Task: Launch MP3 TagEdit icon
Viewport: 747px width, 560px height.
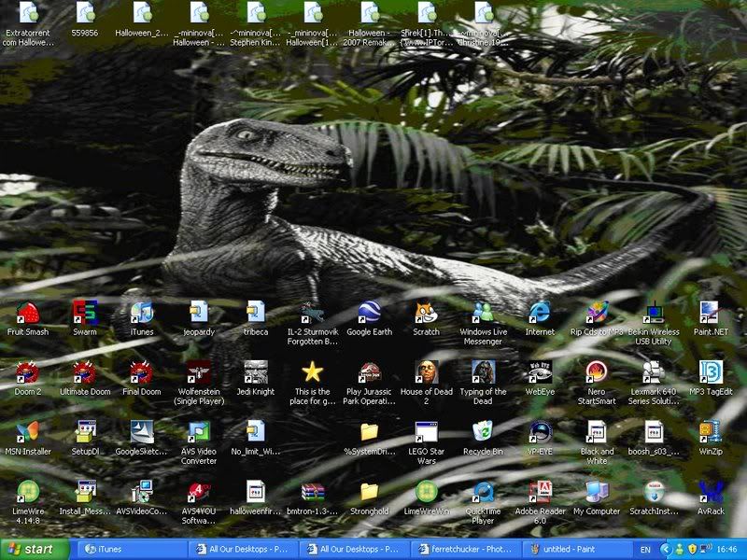Action: 711,372
